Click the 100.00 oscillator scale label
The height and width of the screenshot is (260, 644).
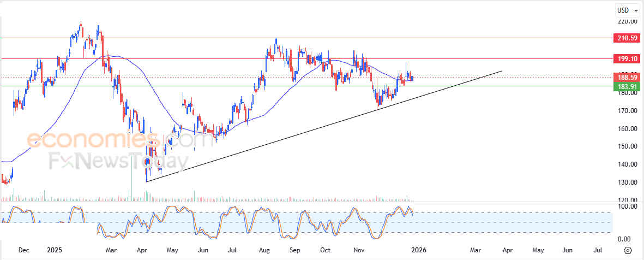pyautogui.click(x=626, y=206)
